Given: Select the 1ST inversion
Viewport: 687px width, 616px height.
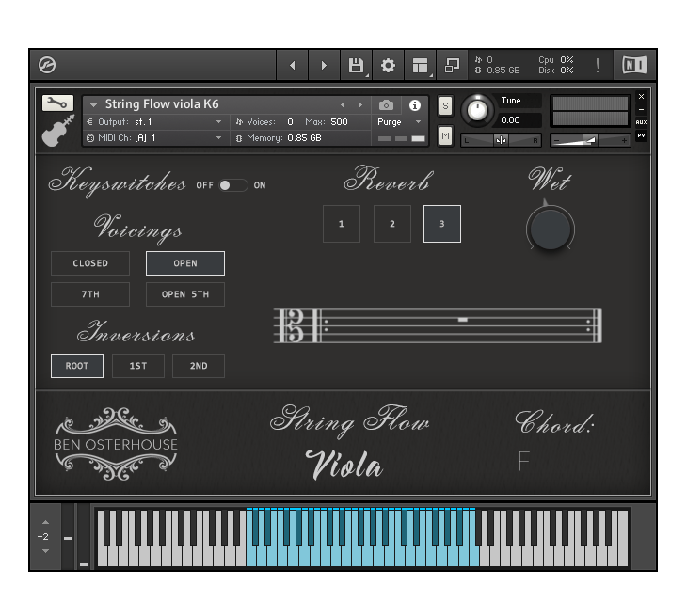Looking at the screenshot, I should click(x=137, y=366).
